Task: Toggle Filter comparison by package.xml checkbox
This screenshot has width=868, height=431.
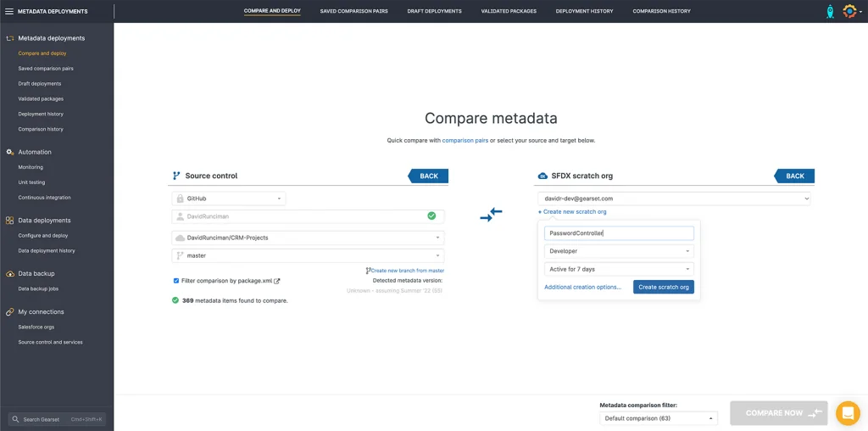Action: tap(176, 281)
